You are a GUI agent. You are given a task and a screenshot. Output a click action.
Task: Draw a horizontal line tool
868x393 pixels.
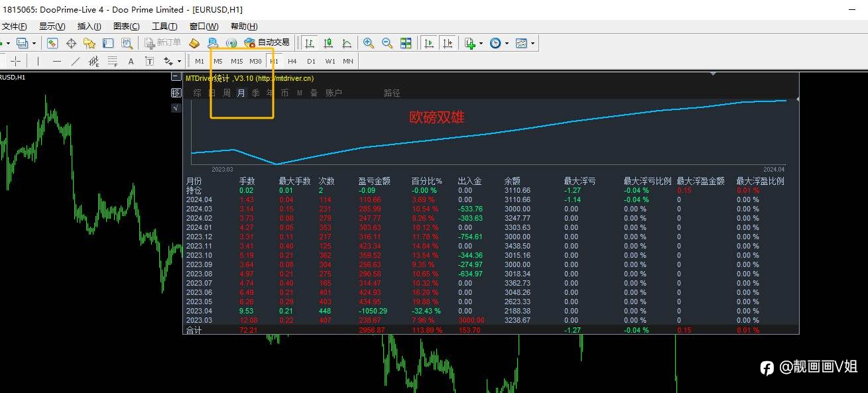(x=56, y=61)
